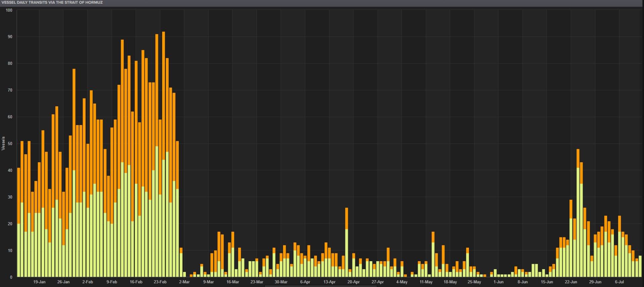Viewport: 644px width, 287px height.
Task: Click the 100 value on the y-axis
Action: pos(9,10)
